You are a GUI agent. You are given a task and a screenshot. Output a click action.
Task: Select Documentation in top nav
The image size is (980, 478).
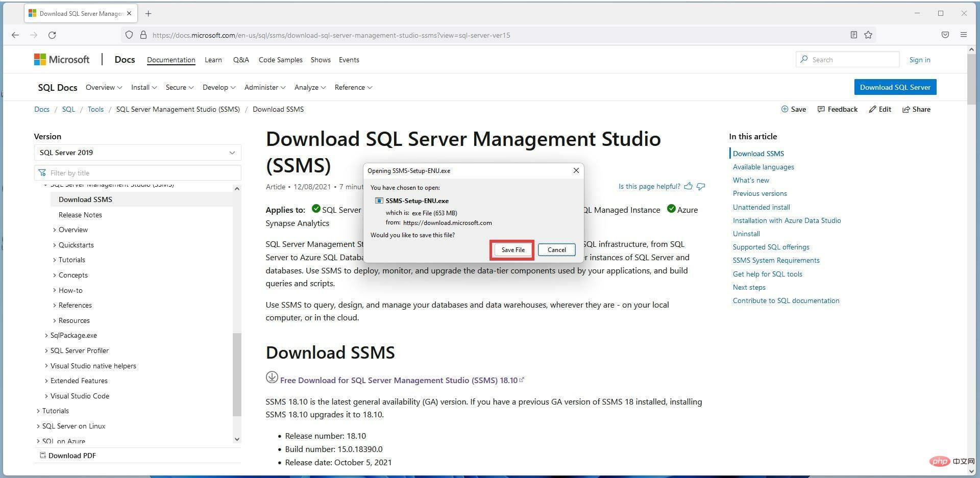click(x=171, y=60)
